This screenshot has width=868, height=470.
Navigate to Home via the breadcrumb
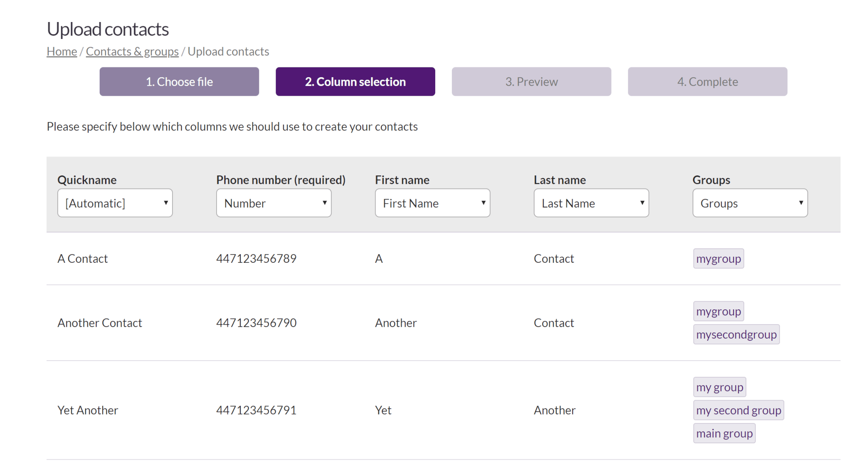tap(61, 51)
